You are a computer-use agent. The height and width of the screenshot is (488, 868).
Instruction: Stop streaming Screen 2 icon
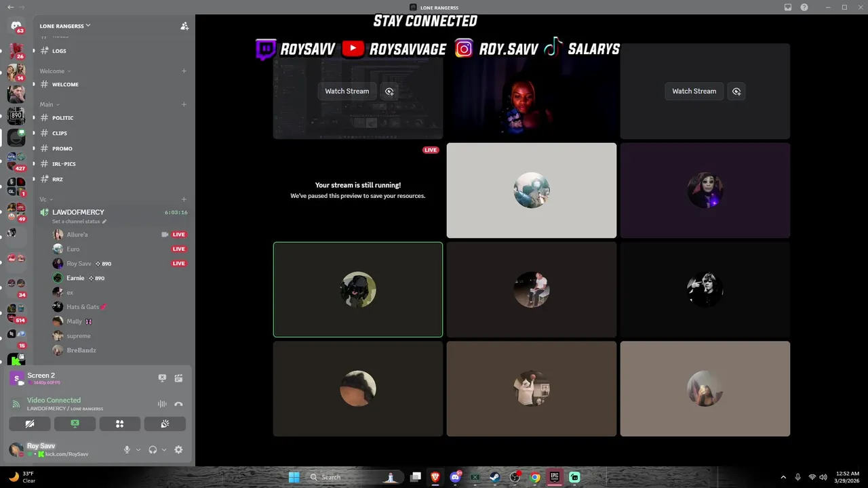pos(162,378)
